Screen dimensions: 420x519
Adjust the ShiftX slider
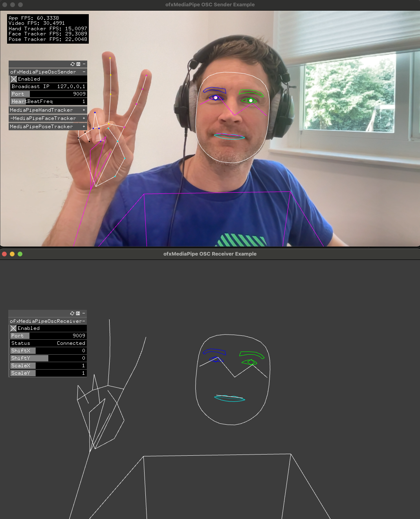48,351
